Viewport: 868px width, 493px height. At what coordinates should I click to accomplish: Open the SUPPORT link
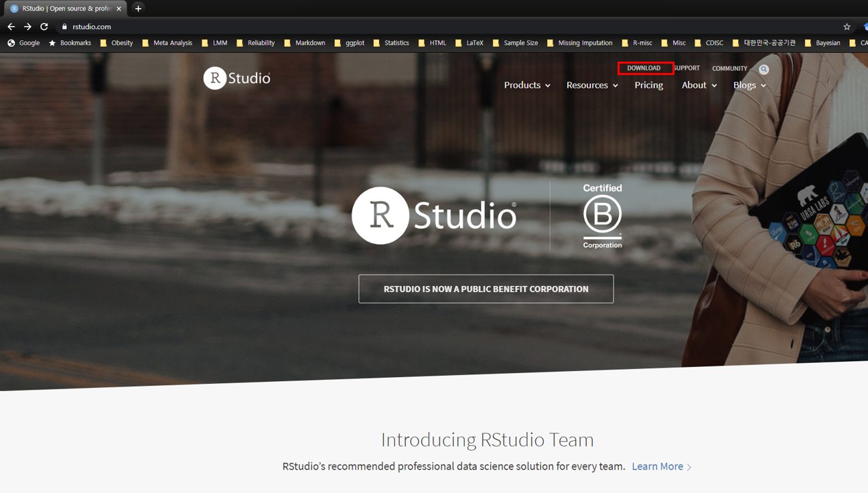point(687,68)
